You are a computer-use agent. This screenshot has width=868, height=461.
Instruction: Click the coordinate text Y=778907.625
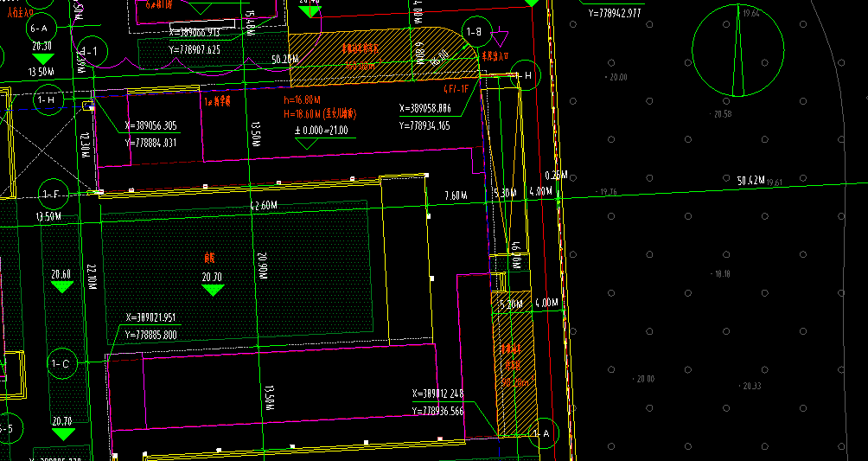[195, 50]
